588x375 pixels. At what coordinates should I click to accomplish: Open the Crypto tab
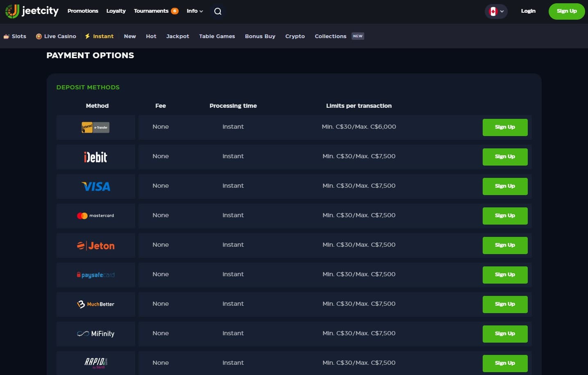coord(295,36)
